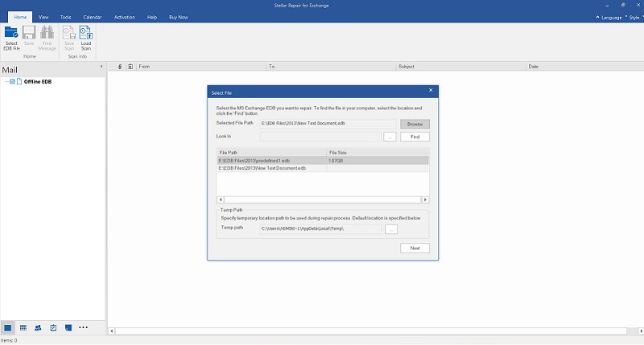The image size is (644, 345).
Task: Toggle the Offline EDB checkbox
Action: 12,81
